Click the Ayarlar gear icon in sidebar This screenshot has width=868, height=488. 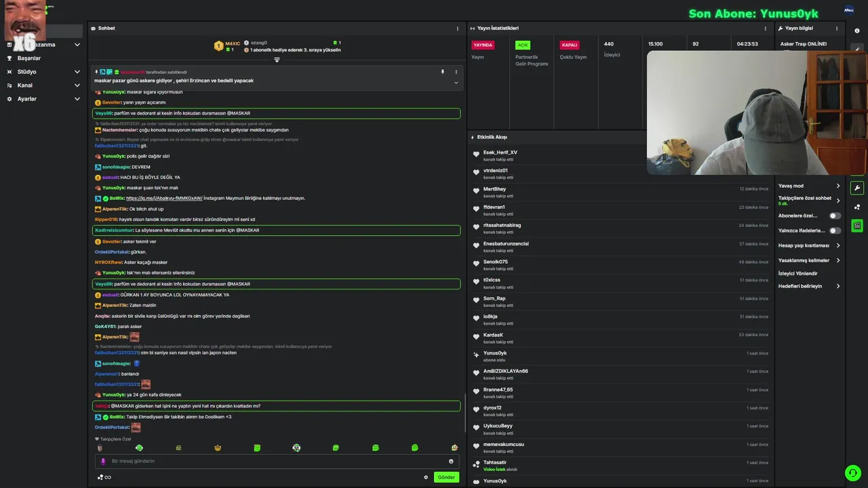tap(9, 99)
